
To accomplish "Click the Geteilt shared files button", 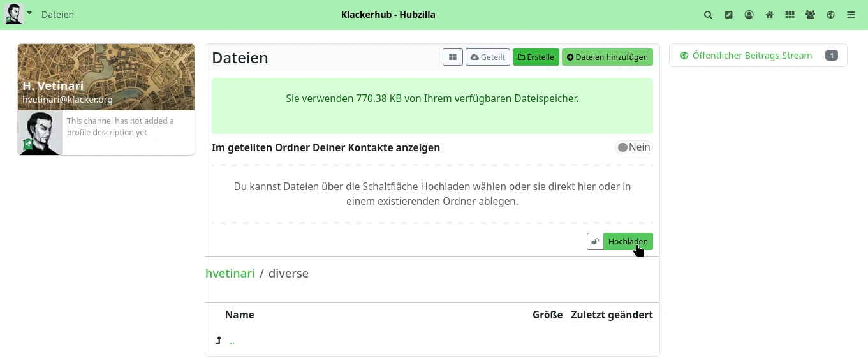I will coord(488,57).
